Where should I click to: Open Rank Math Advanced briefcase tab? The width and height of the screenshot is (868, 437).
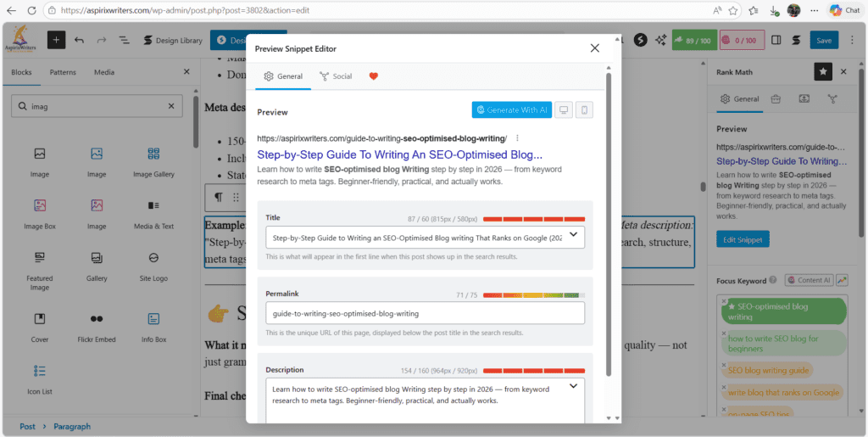[776, 99]
